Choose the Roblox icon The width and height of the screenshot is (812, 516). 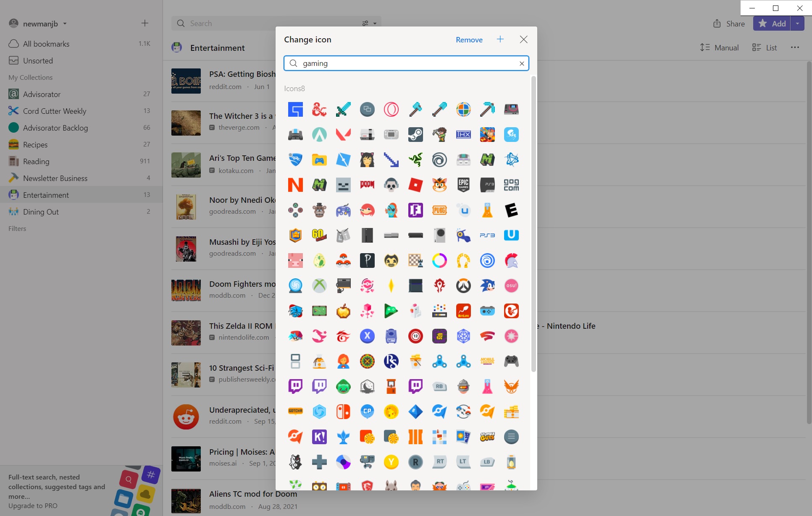click(415, 185)
